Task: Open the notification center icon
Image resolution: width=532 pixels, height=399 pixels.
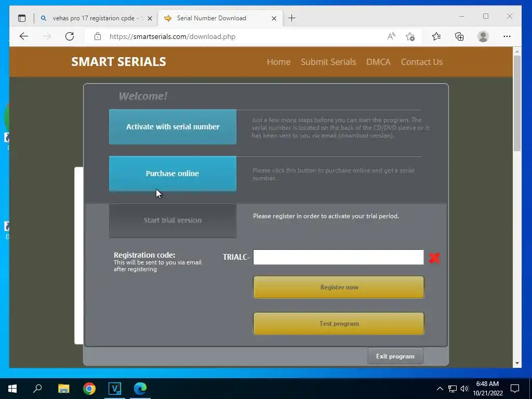Action: pos(515,389)
